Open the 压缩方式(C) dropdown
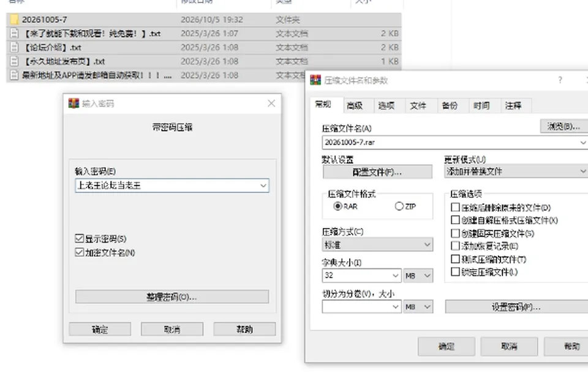588x372 pixels. point(427,245)
